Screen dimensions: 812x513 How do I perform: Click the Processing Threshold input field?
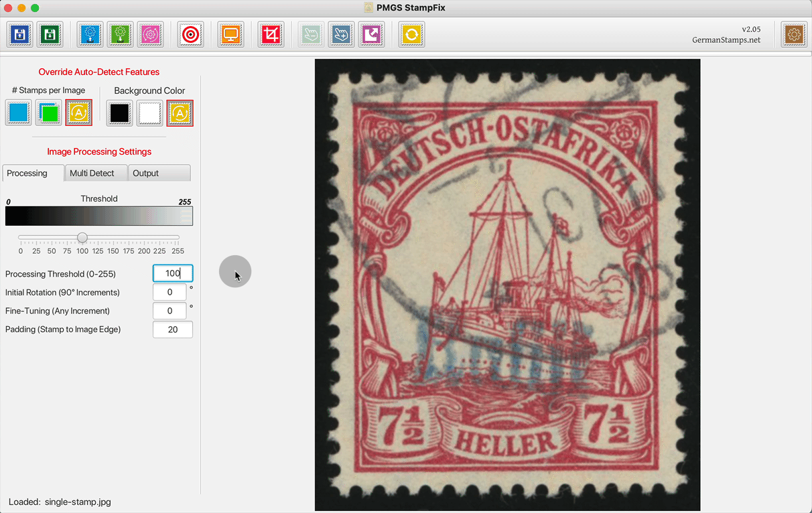tap(173, 273)
